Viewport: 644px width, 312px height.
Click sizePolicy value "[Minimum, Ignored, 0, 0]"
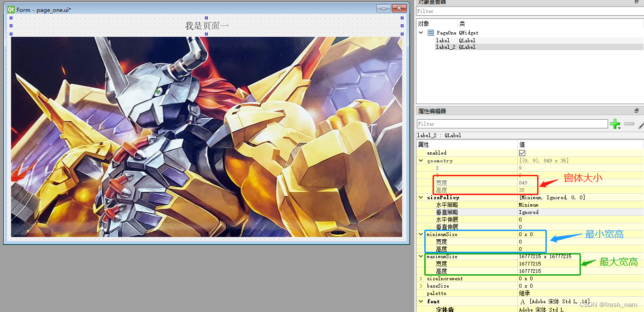click(552, 197)
